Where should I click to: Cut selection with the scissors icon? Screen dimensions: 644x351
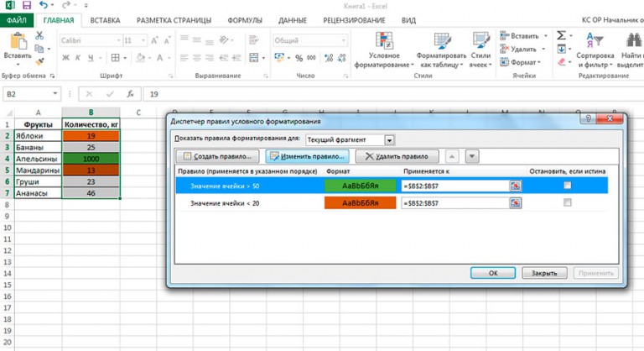pyautogui.click(x=39, y=36)
